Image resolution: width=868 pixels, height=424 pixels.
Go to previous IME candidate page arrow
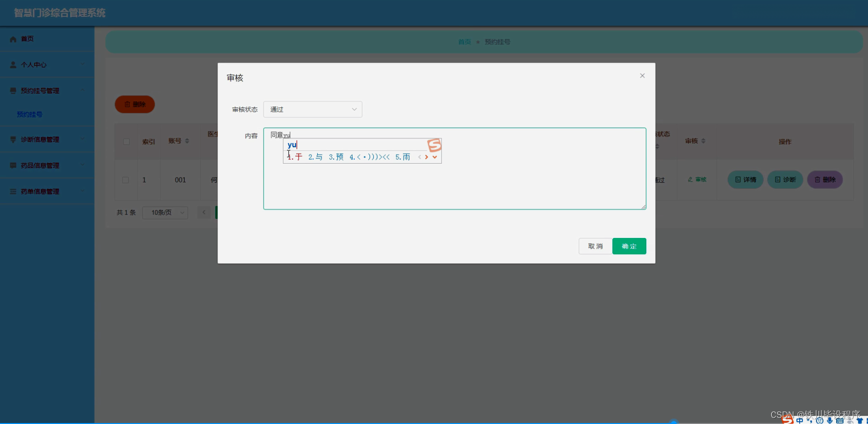click(419, 157)
